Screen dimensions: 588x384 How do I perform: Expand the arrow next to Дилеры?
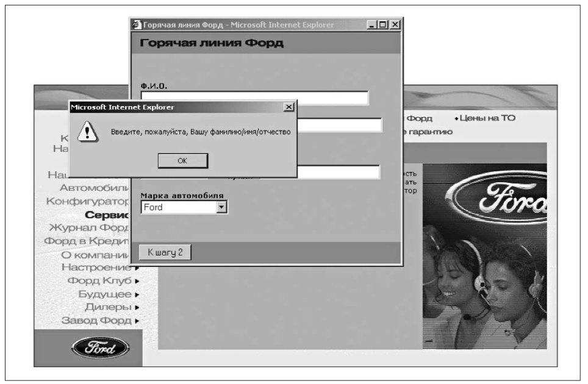pos(137,308)
